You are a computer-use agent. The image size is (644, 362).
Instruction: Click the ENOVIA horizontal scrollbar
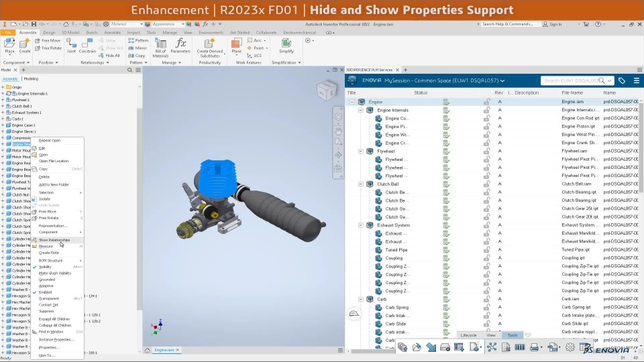[x=374, y=351]
